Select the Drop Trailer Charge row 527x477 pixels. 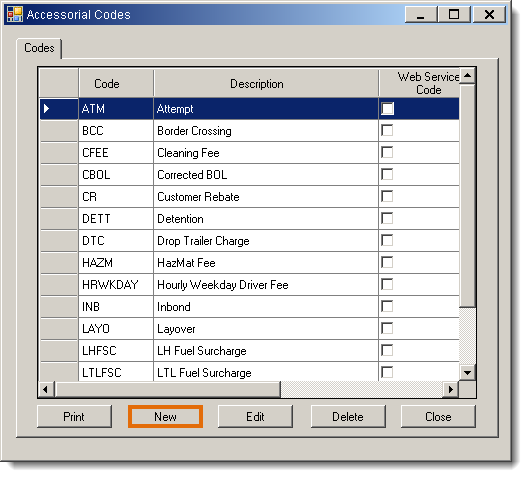pyautogui.click(x=249, y=241)
